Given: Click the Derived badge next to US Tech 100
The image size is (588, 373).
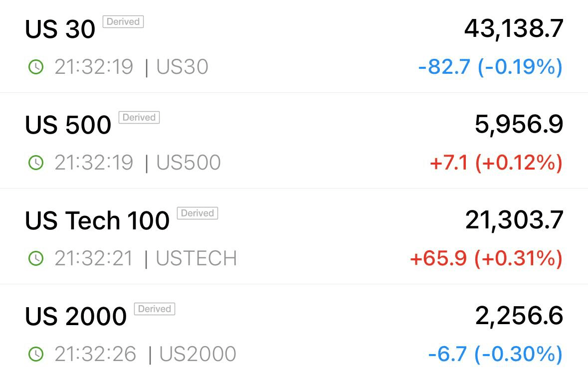Looking at the screenshot, I should pos(197,213).
